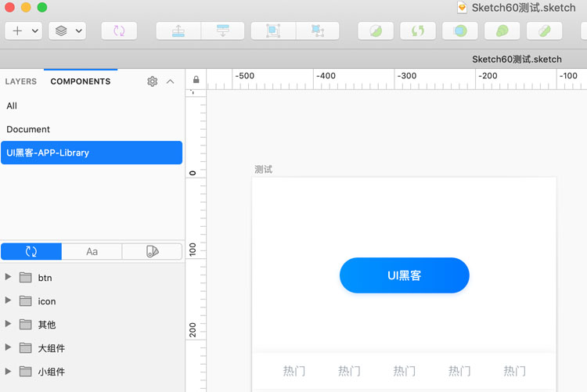This screenshot has width=587, height=392.
Task: Toggle the ruler lock icon
Action: click(196, 79)
